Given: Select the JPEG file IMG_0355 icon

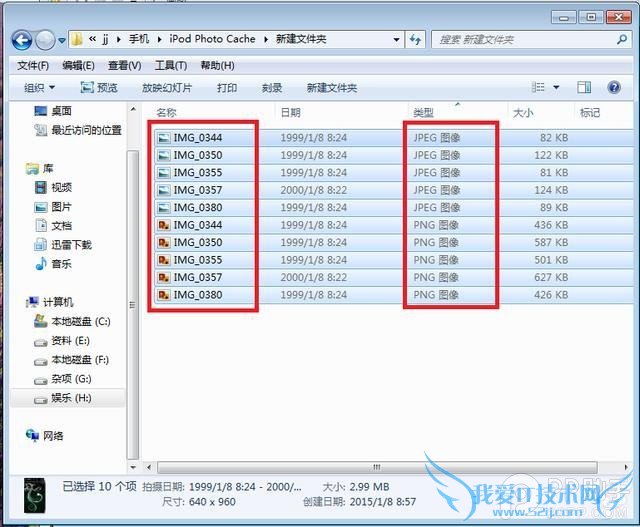Looking at the screenshot, I should coord(164,173).
